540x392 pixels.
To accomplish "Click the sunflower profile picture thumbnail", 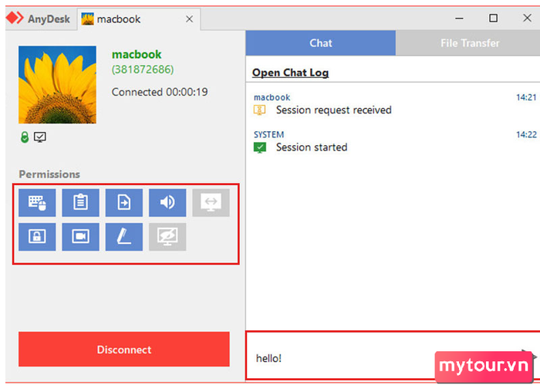I will 58,85.
